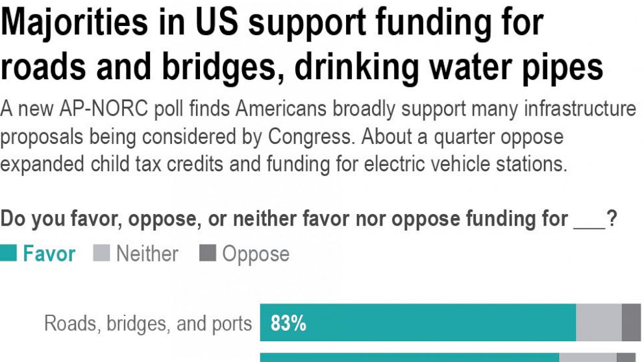Click the teal bar in the second row
This screenshot has width=644, height=362.
point(409,357)
